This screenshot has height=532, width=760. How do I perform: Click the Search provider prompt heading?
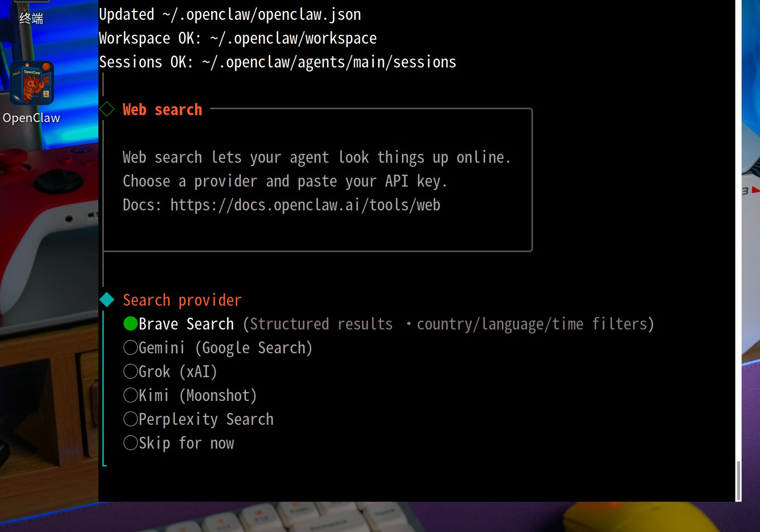pyautogui.click(x=182, y=300)
